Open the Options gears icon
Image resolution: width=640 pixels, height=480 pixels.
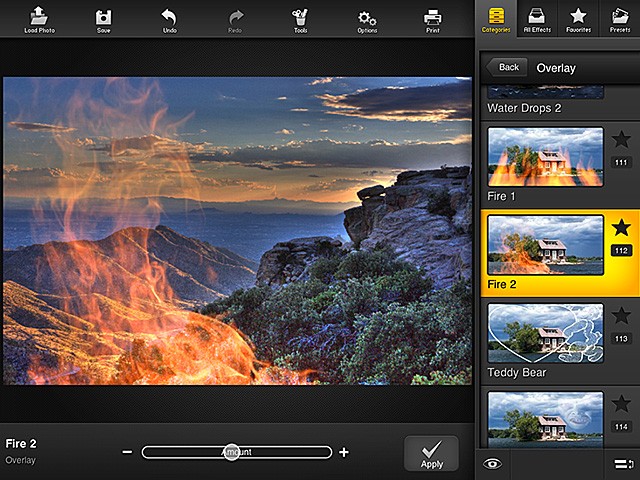(367, 17)
